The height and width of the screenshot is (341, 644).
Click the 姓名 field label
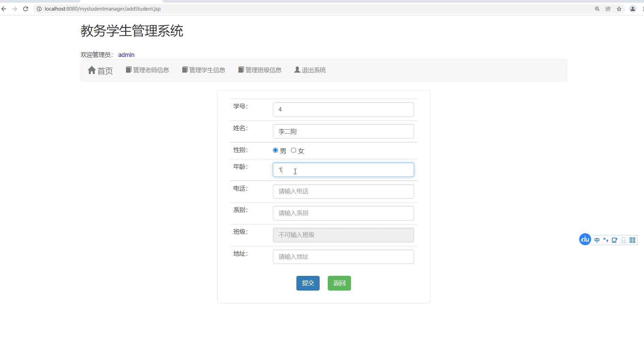240,128
